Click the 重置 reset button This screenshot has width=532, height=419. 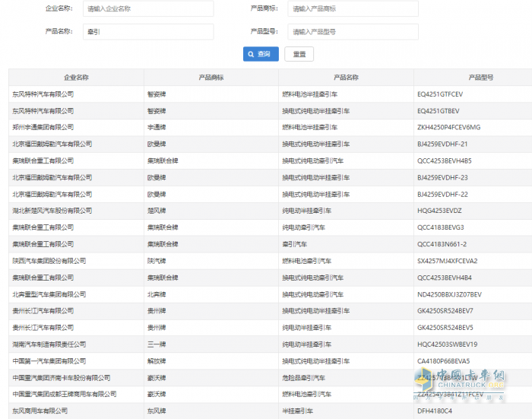click(299, 55)
